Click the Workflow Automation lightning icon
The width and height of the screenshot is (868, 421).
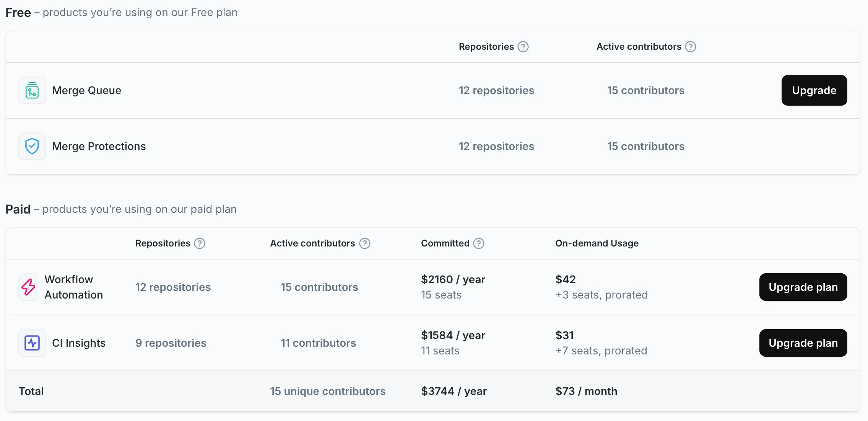coord(28,287)
